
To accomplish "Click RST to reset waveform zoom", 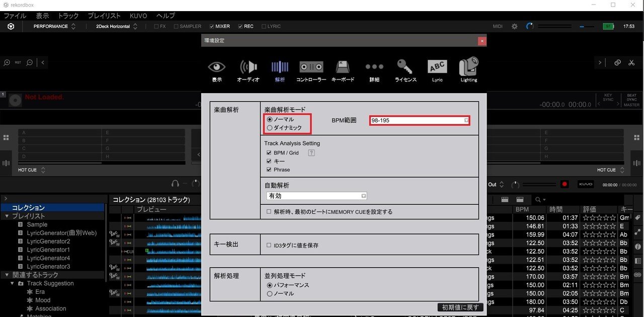I will click(18, 63).
